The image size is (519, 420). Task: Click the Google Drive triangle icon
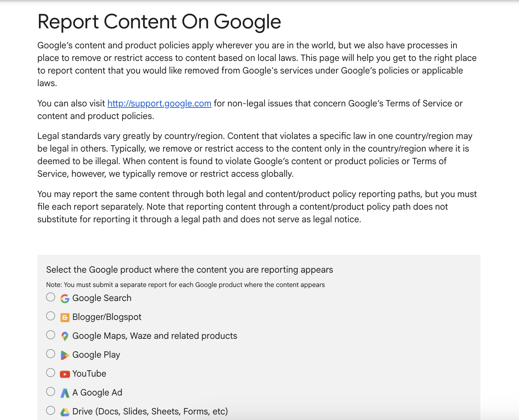(x=65, y=412)
